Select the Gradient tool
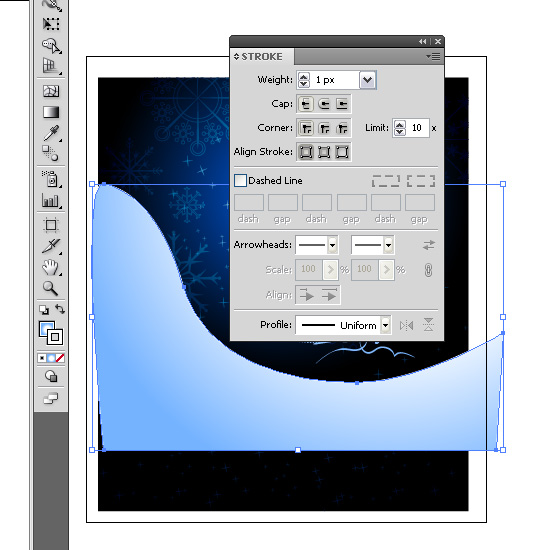 coord(51,112)
